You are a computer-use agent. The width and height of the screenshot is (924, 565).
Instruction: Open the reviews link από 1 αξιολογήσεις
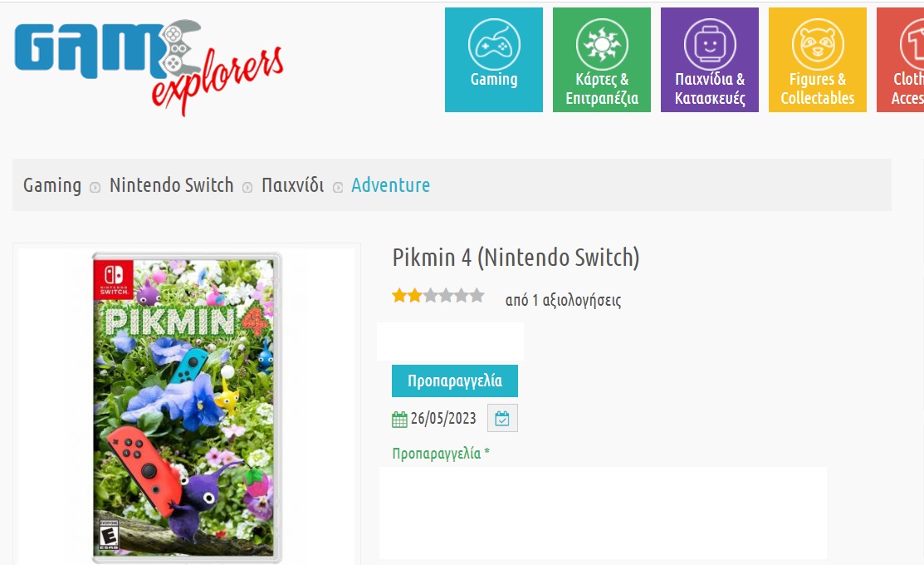tap(564, 300)
